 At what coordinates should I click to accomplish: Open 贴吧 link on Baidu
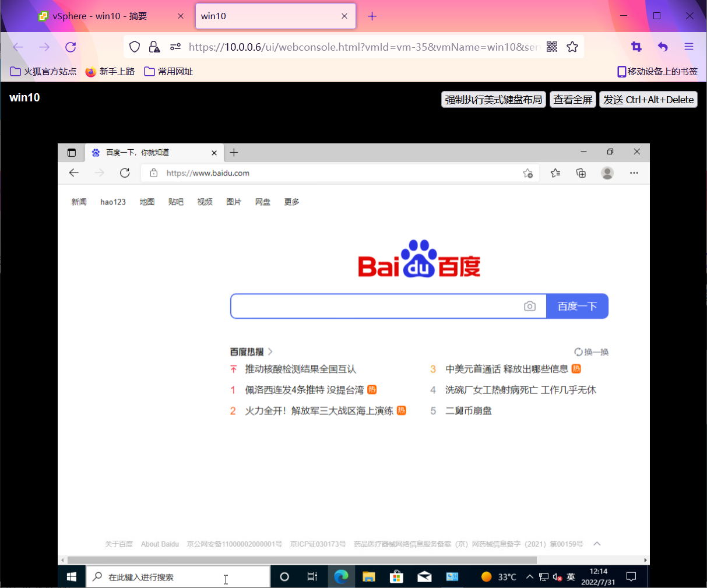coord(176,202)
